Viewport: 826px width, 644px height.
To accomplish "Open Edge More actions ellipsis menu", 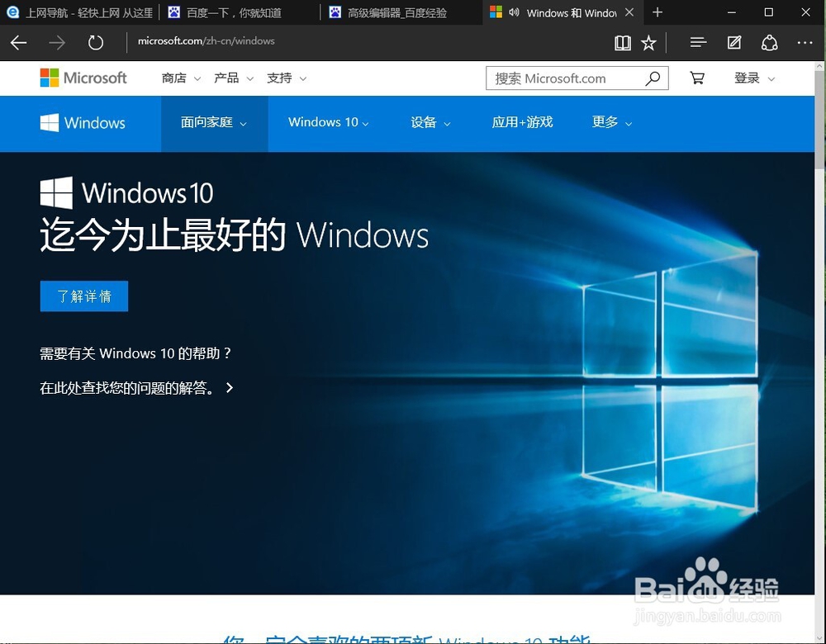I will (x=805, y=43).
